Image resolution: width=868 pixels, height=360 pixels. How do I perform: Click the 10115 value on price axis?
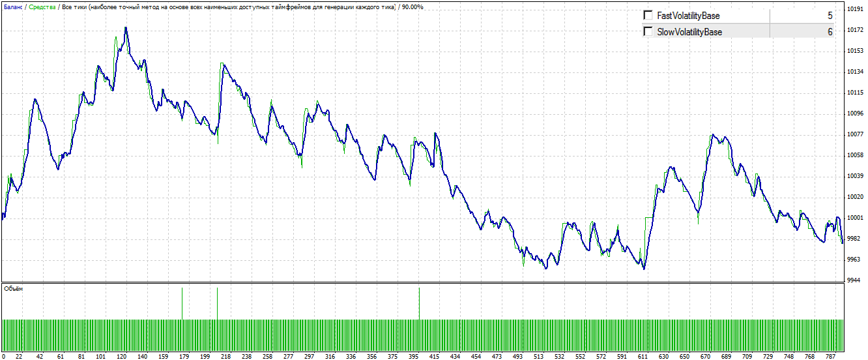tap(855, 93)
